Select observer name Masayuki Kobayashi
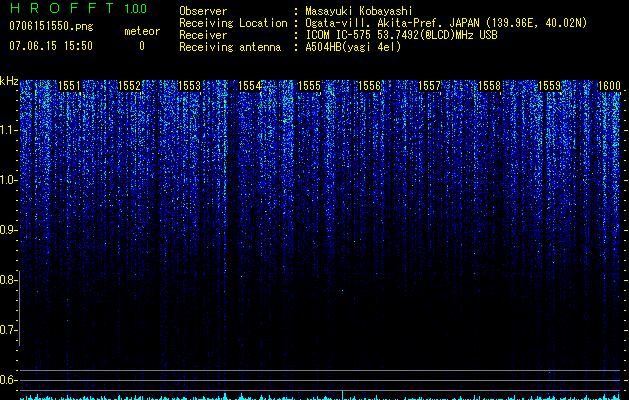Image resolution: width=629 pixels, height=400 pixels. point(359,11)
